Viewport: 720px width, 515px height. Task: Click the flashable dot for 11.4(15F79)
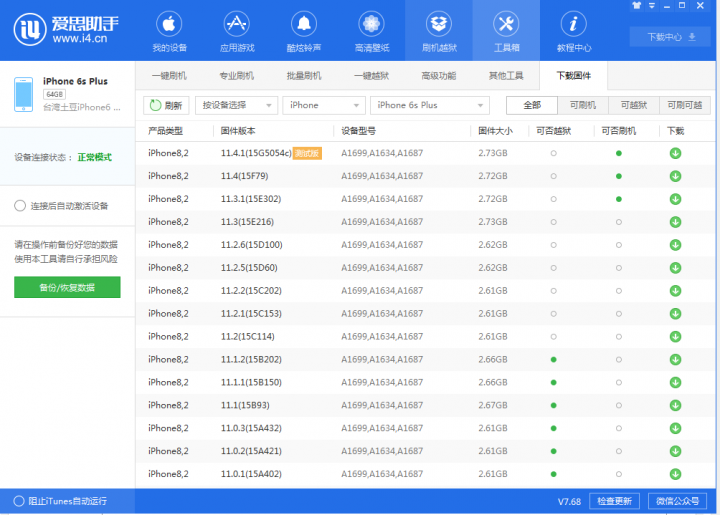coord(619,176)
